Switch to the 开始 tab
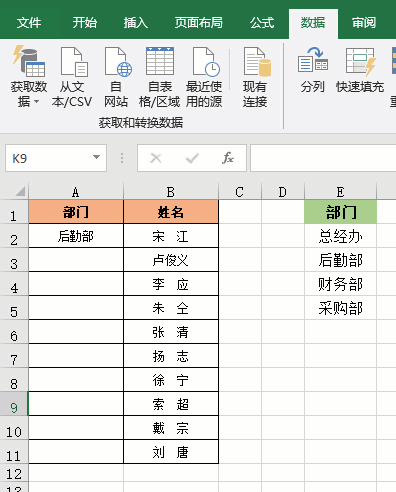Image resolution: width=396 pixels, height=492 pixels. tap(84, 23)
